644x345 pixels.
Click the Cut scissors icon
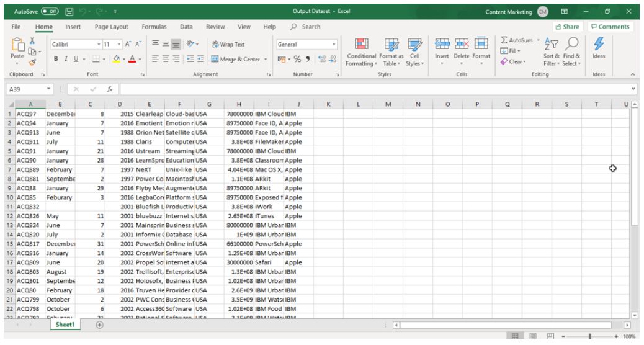[32, 41]
